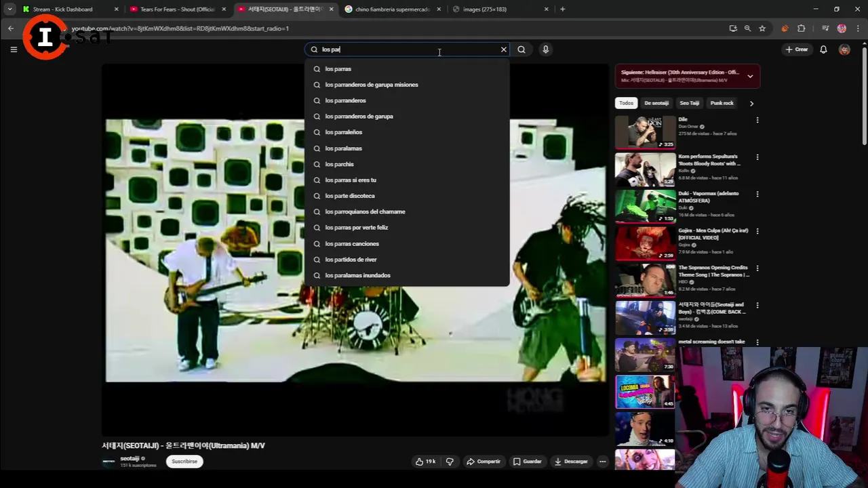Like the video with thumbs up 19 k
This screenshot has width=868, height=488.
(x=425, y=462)
